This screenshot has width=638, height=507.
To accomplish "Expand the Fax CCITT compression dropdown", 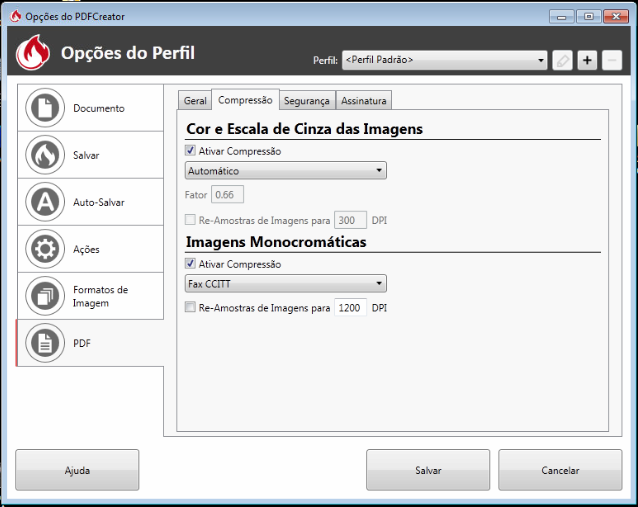I will point(286,284).
